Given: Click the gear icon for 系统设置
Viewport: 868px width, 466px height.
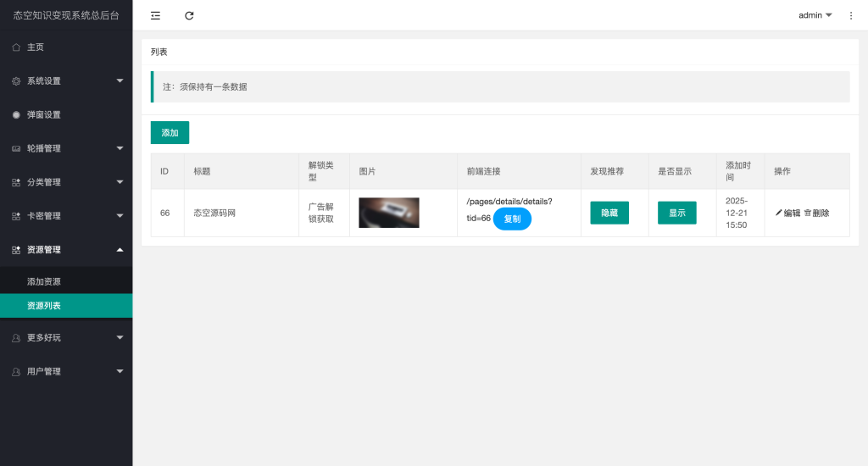Looking at the screenshot, I should tap(16, 81).
